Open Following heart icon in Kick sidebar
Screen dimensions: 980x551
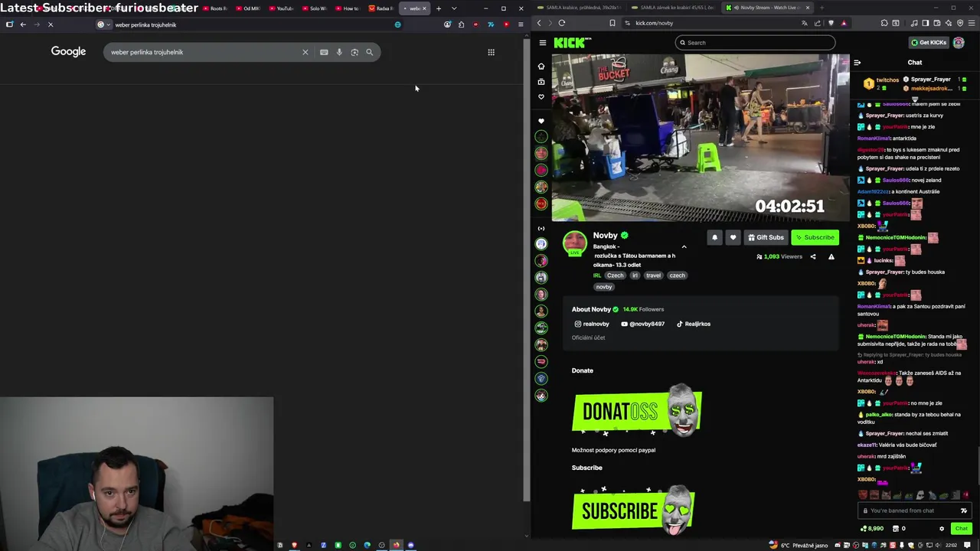point(541,97)
